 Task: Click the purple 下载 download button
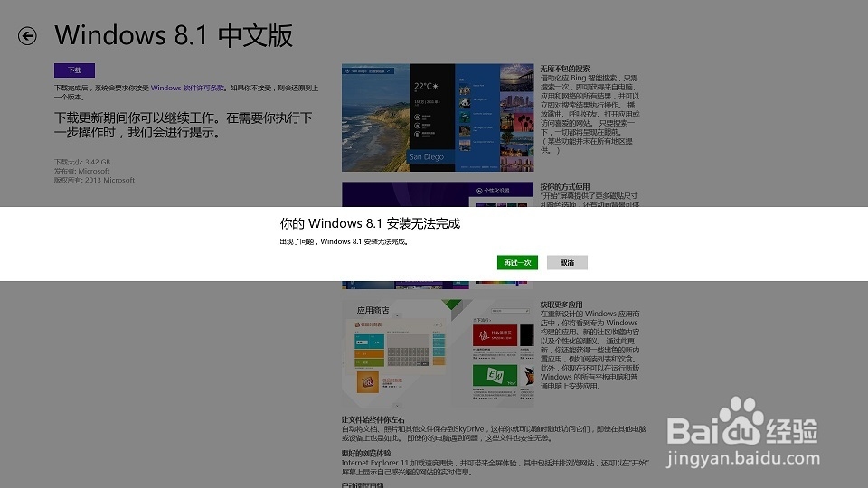[74, 70]
